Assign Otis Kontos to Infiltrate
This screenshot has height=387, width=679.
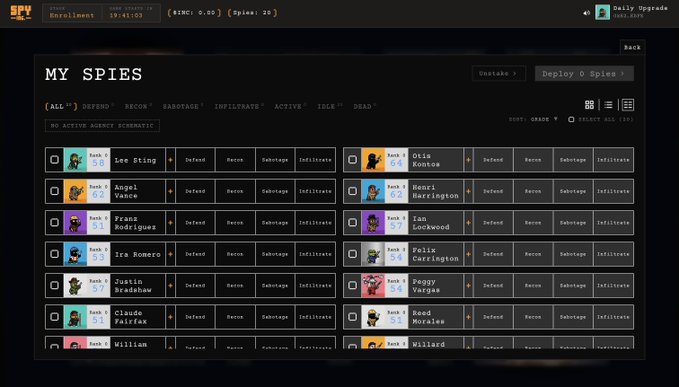point(613,160)
